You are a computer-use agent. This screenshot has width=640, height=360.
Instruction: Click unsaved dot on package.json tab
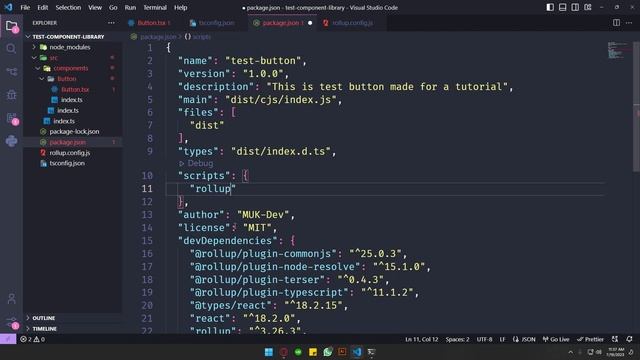pyautogui.click(x=310, y=23)
